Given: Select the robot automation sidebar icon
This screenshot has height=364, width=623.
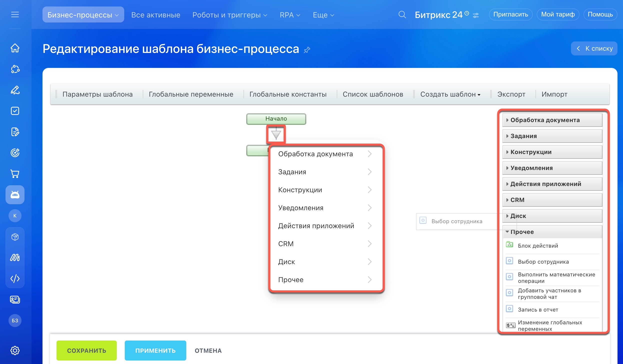Looking at the screenshot, I should pyautogui.click(x=15, y=195).
